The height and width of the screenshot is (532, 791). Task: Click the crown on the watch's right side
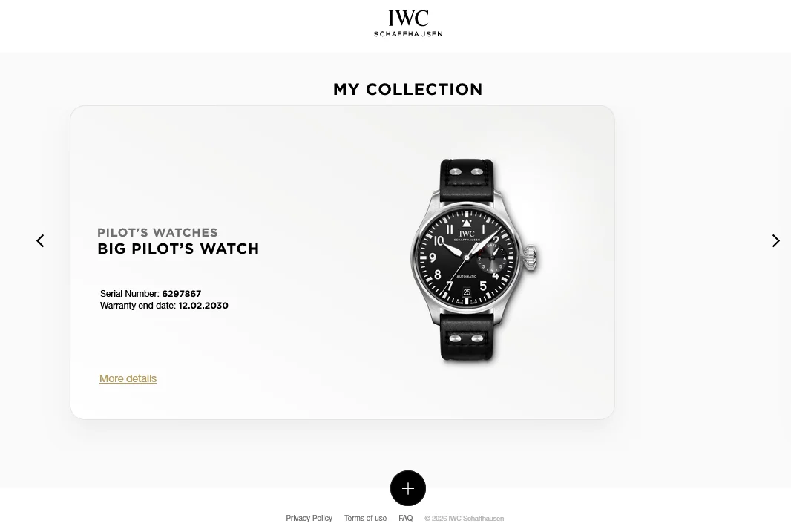tap(530, 257)
